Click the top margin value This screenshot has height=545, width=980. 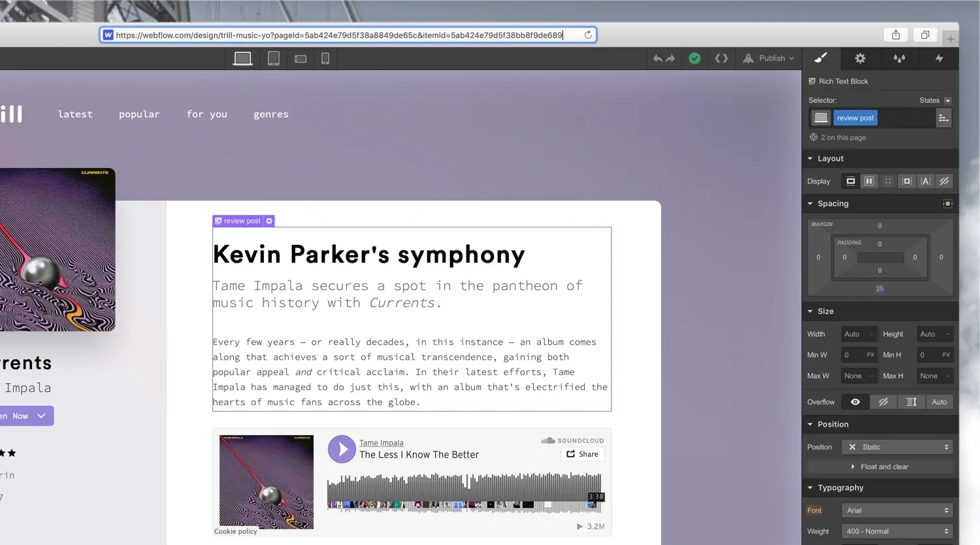tap(879, 226)
